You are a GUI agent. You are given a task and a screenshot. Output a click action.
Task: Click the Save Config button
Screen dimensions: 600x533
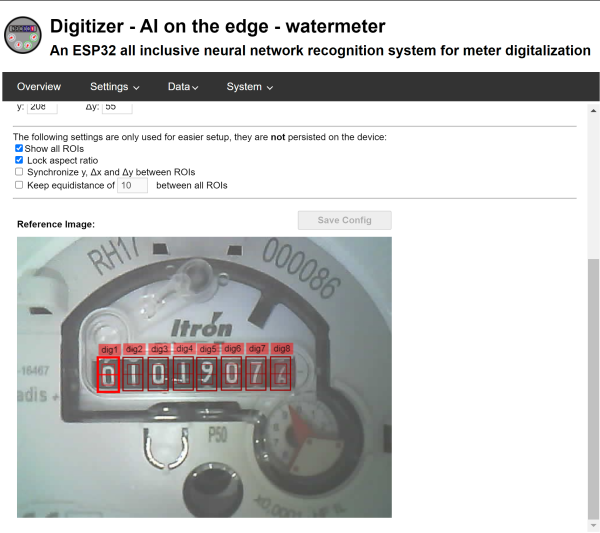344,220
